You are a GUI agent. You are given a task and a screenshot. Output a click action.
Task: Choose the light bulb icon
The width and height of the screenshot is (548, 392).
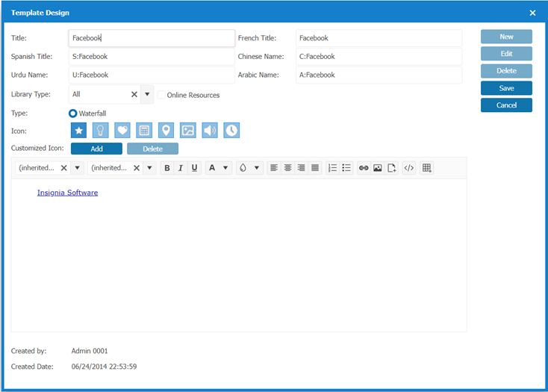point(101,131)
